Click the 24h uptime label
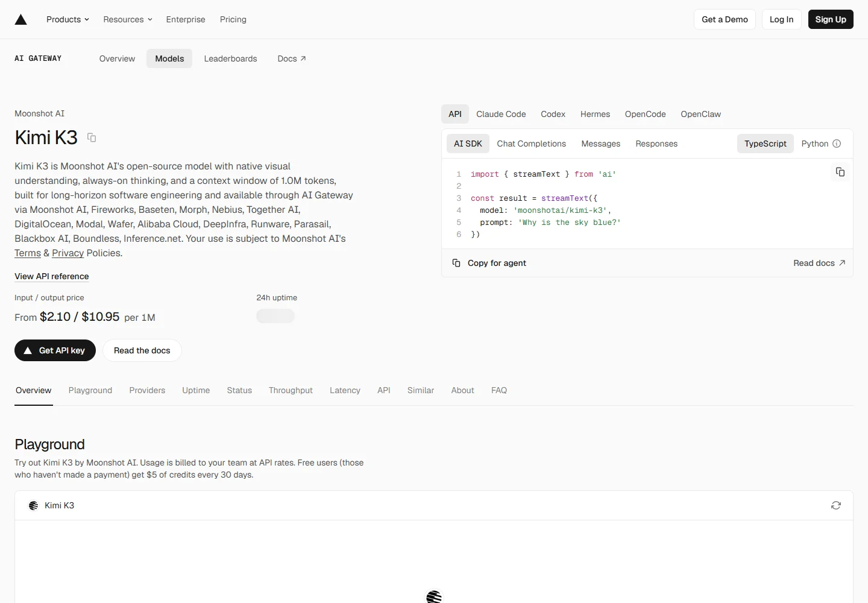This screenshot has height=603, width=868. click(x=277, y=297)
